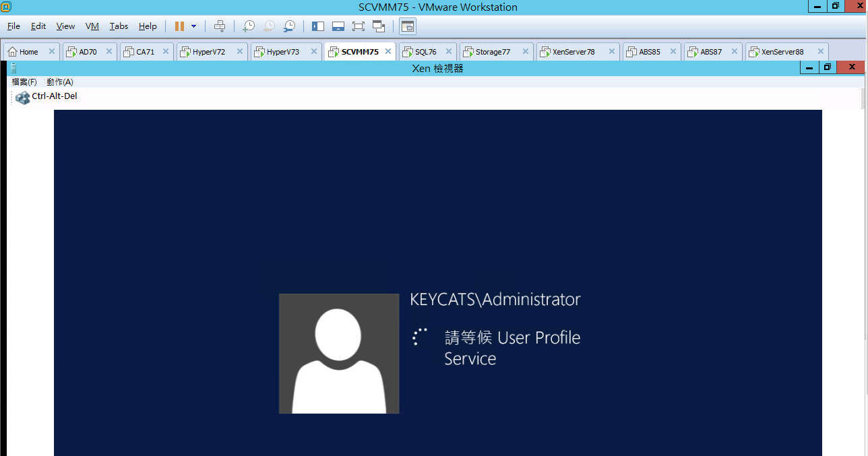Open the VM menu
Image resolution: width=868 pixels, height=456 pixels.
click(92, 26)
